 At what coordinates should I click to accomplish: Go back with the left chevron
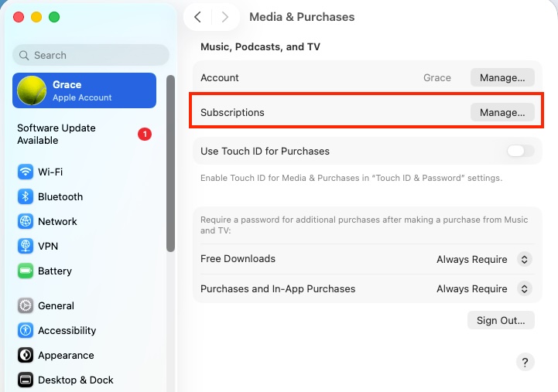198,17
